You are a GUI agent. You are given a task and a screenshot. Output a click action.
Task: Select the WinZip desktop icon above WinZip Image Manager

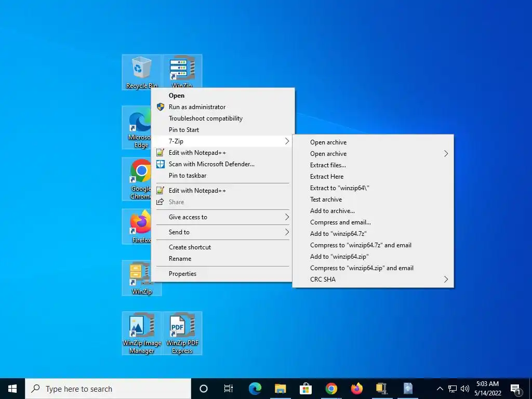(141, 278)
